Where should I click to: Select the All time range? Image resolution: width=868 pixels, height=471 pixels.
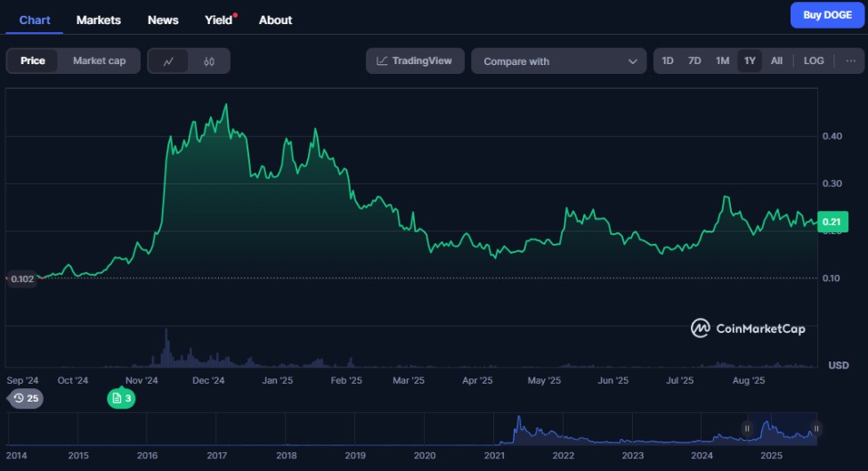[776, 61]
